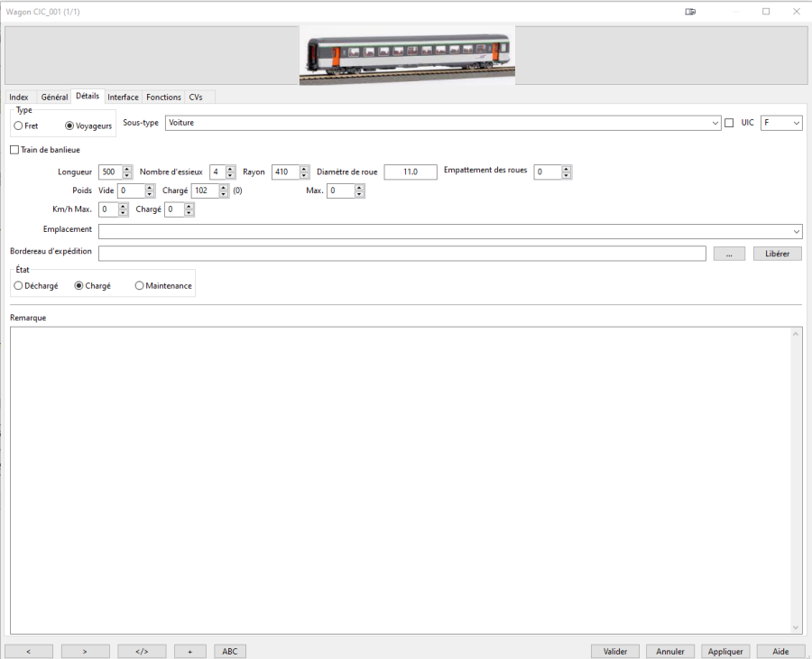This screenshot has width=812, height=659.
Task: Expand the Emplacement dropdown
Action: tap(796, 231)
